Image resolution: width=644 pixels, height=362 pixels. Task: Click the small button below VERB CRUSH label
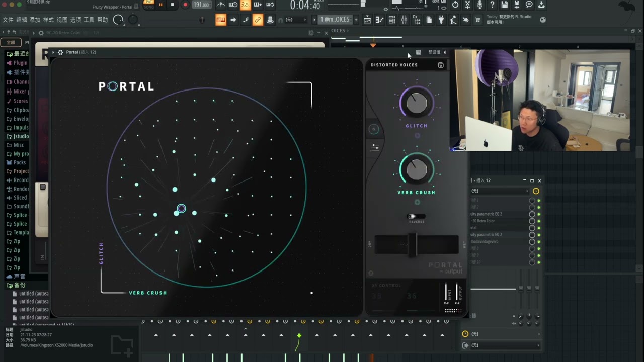pos(417,202)
